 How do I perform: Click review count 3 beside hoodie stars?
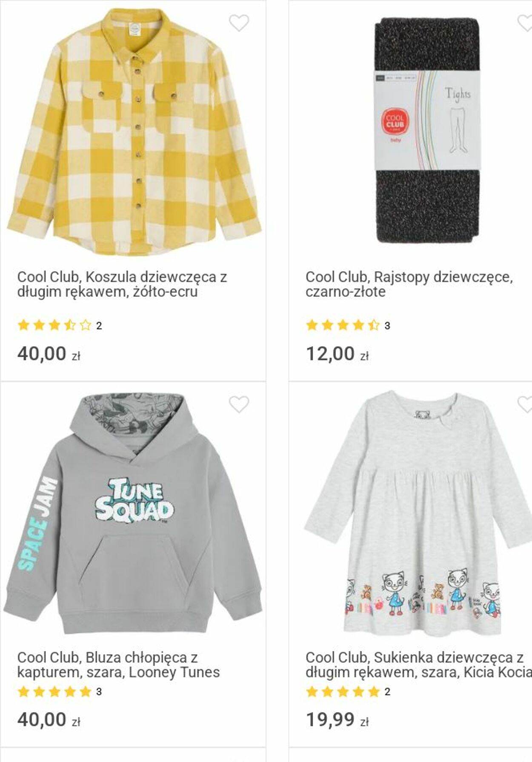coord(99,692)
